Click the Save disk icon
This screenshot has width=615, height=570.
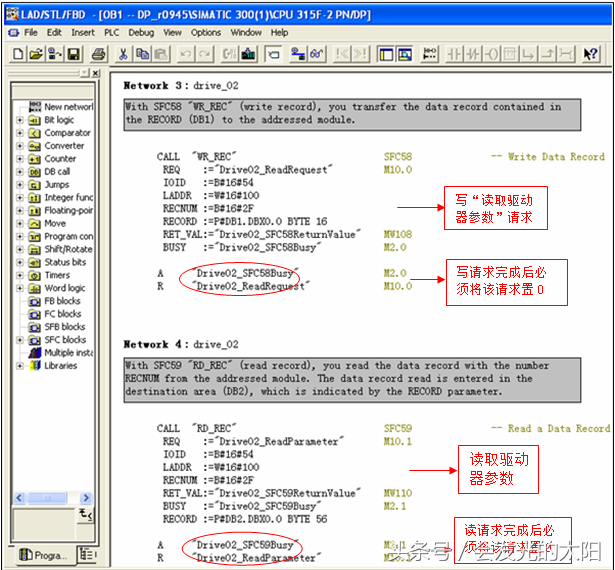tap(73, 53)
